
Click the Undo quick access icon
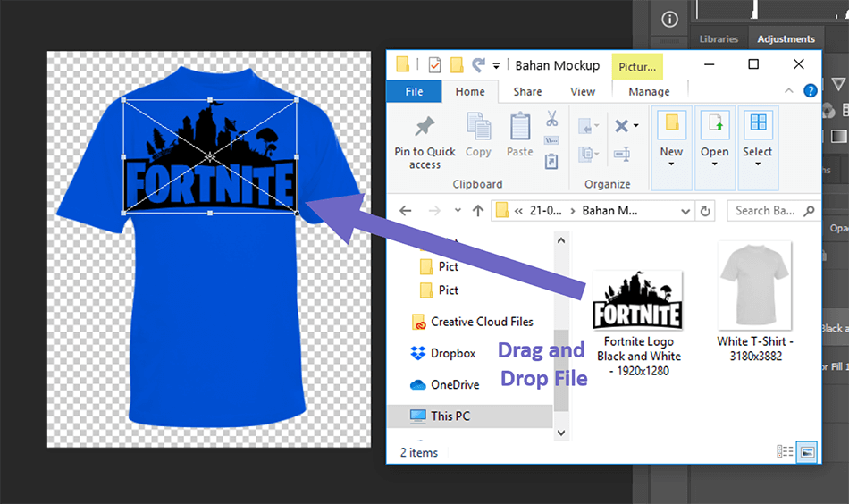[479, 65]
